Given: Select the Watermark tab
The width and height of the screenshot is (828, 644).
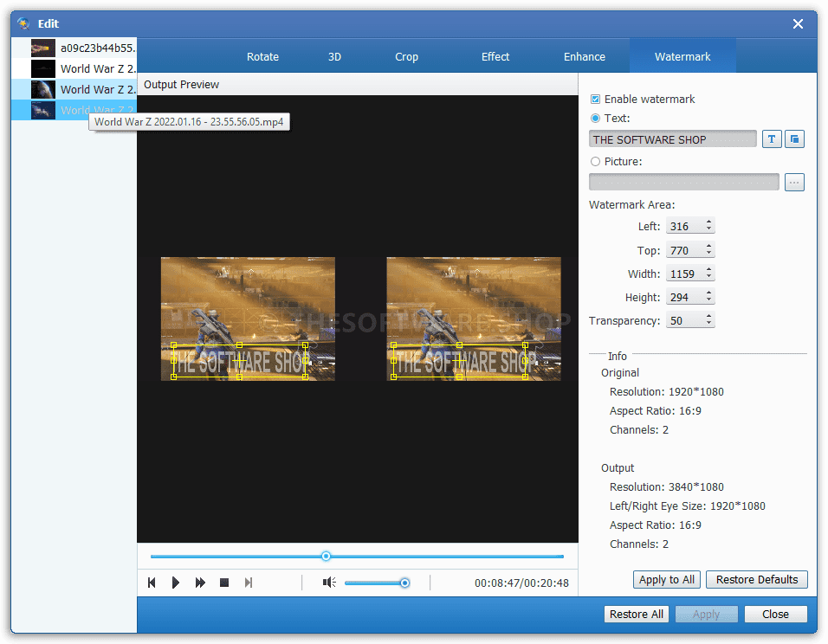Looking at the screenshot, I should (x=682, y=56).
